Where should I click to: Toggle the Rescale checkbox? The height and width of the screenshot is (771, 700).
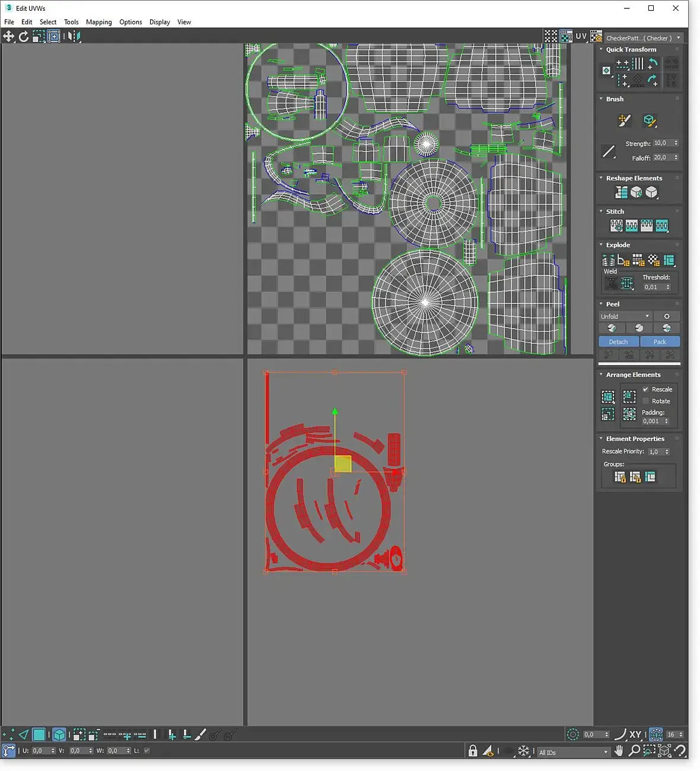(x=646, y=389)
